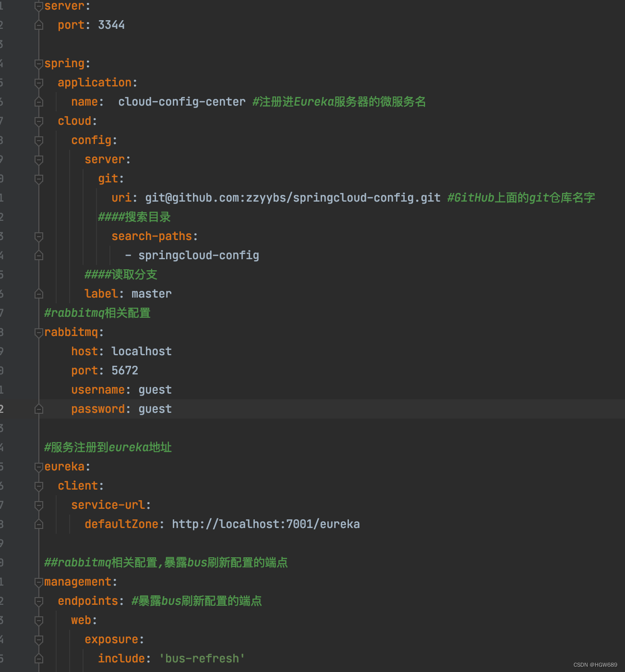The height and width of the screenshot is (672, 625).
Task: Click the 'bus-refresh' include value
Action: coord(202,659)
